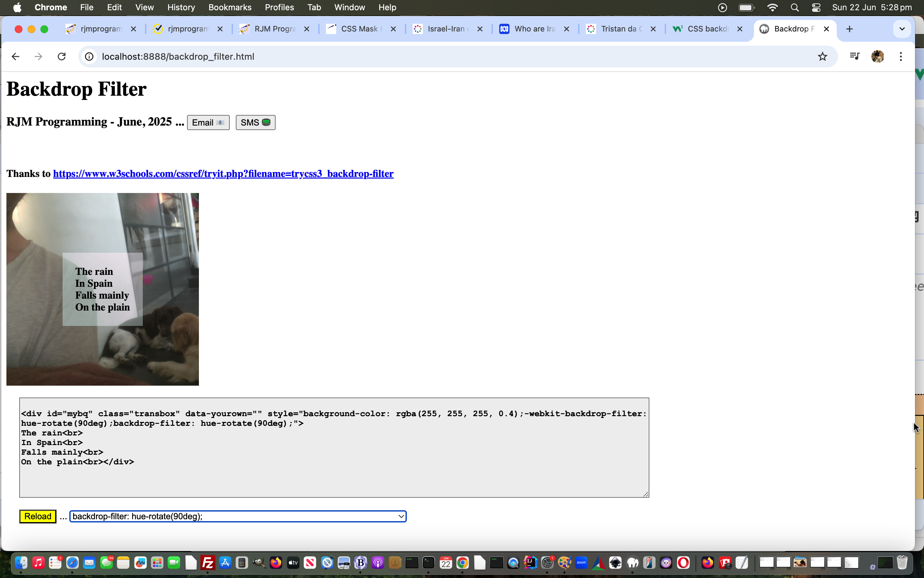Open Music app from the dock

click(38, 563)
